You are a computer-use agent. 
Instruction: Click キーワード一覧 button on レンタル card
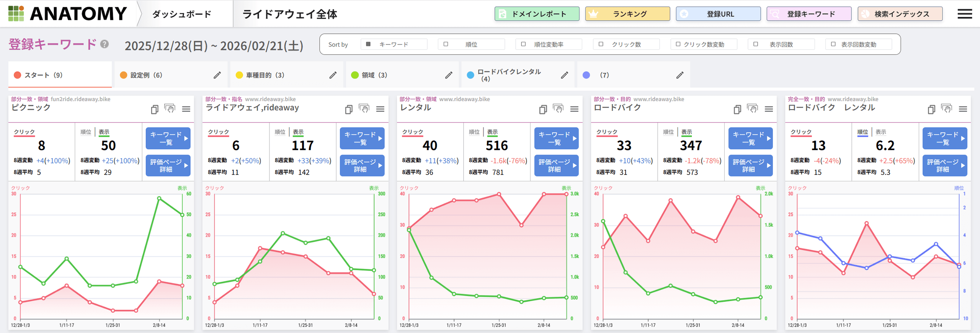click(x=556, y=139)
